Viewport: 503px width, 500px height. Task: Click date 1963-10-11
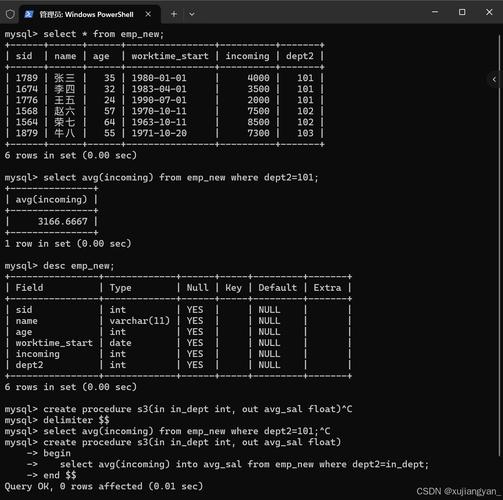click(x=159, y=122)
